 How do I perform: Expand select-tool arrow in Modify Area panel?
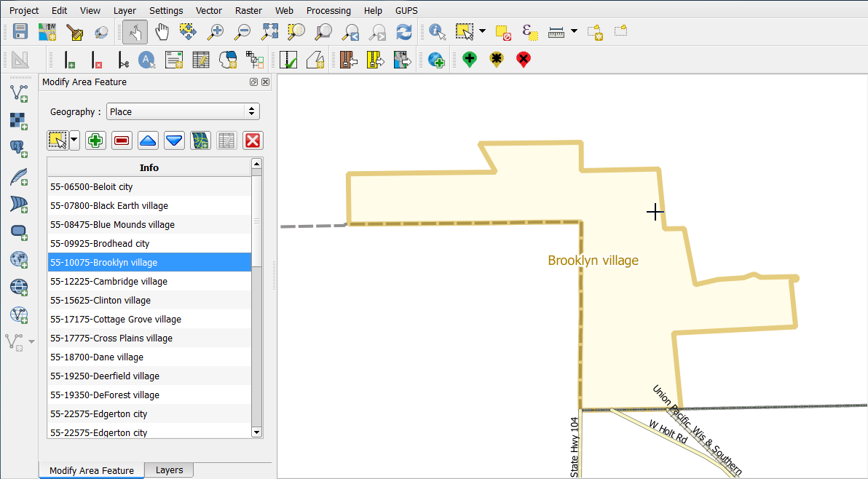[74, 140]
